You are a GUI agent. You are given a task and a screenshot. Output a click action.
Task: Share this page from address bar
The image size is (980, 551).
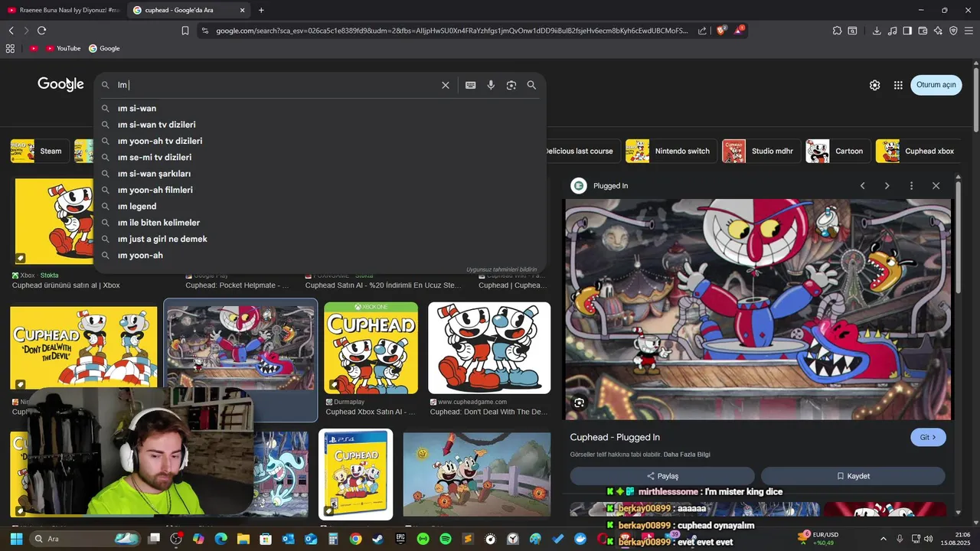tap(703, 31)
